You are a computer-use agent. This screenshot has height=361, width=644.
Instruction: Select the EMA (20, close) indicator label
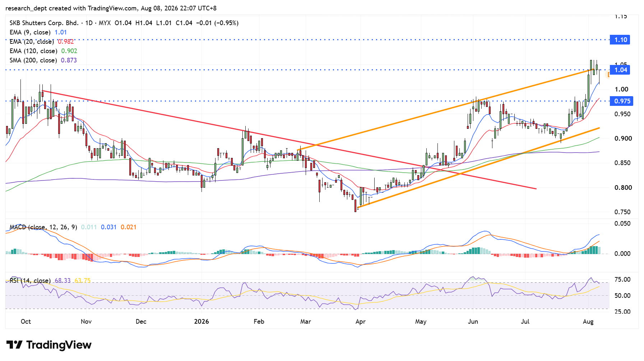pos(32,42)
